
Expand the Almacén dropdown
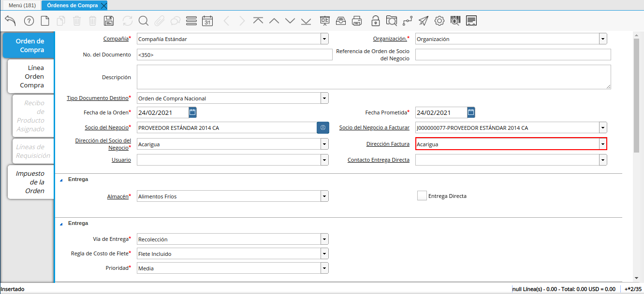324,196
